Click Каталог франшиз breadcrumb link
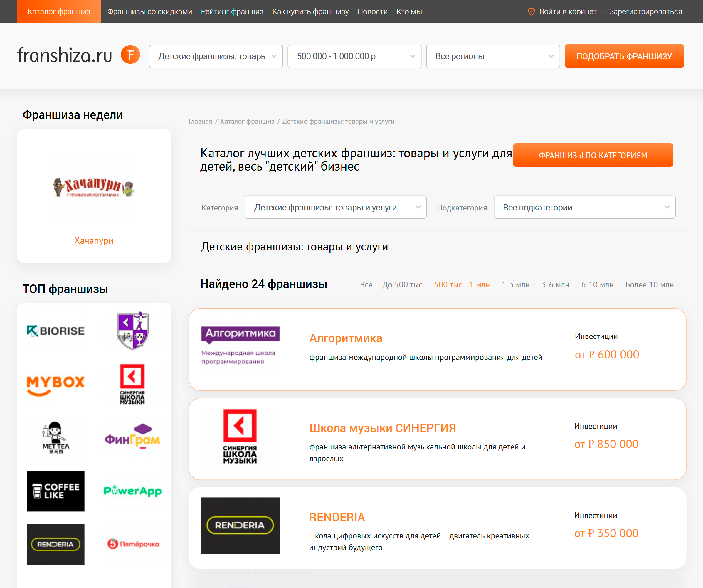 pos(247,121)
